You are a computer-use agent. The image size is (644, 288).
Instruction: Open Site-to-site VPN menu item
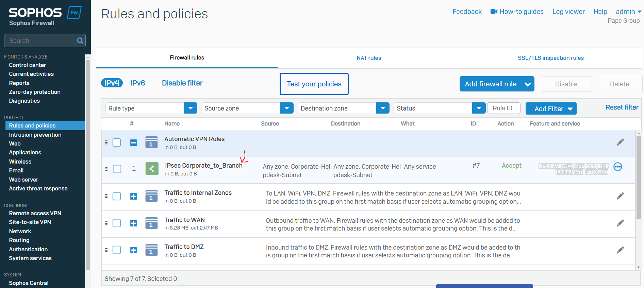pyautogui.click(x=30, y=222)
